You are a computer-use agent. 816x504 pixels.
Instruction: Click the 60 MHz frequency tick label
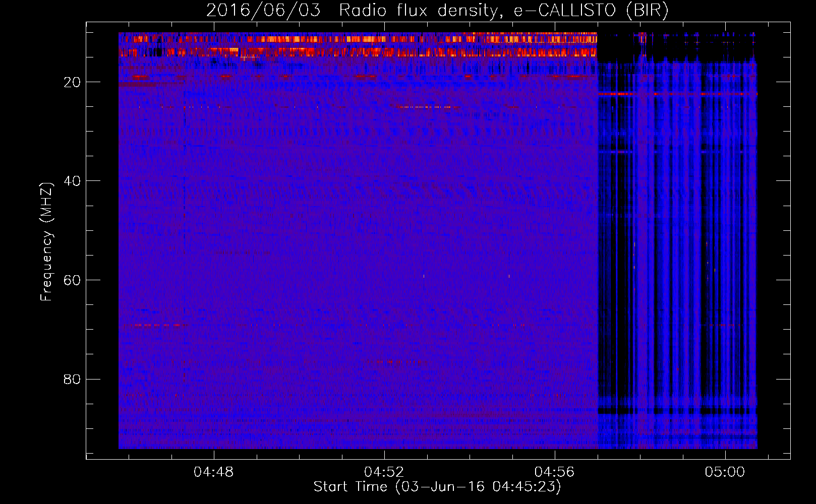[x=72, y=280]
